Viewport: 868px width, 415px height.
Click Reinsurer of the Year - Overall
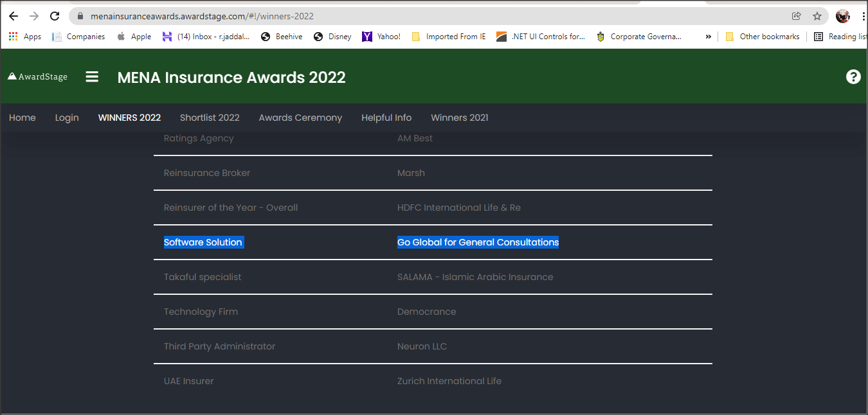(x=231, y=207)
